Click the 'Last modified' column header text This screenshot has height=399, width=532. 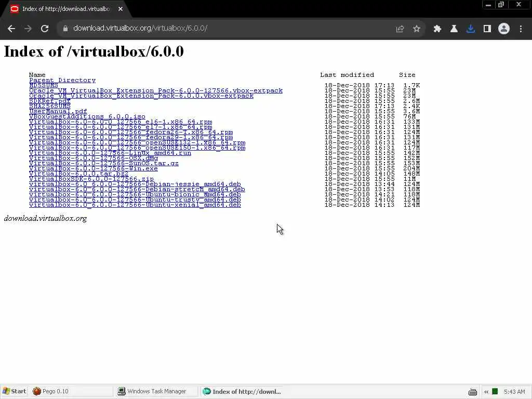click(347, 75)
